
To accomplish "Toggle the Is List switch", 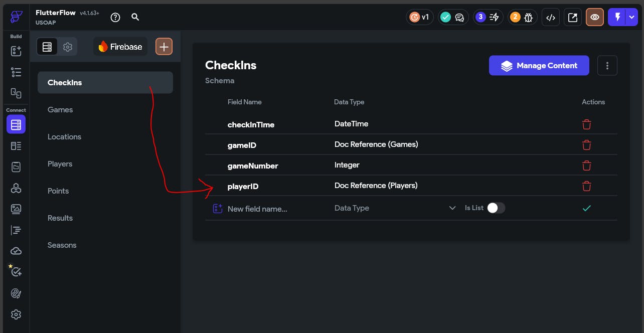I will pyautogui.click(x=496, y=208).
